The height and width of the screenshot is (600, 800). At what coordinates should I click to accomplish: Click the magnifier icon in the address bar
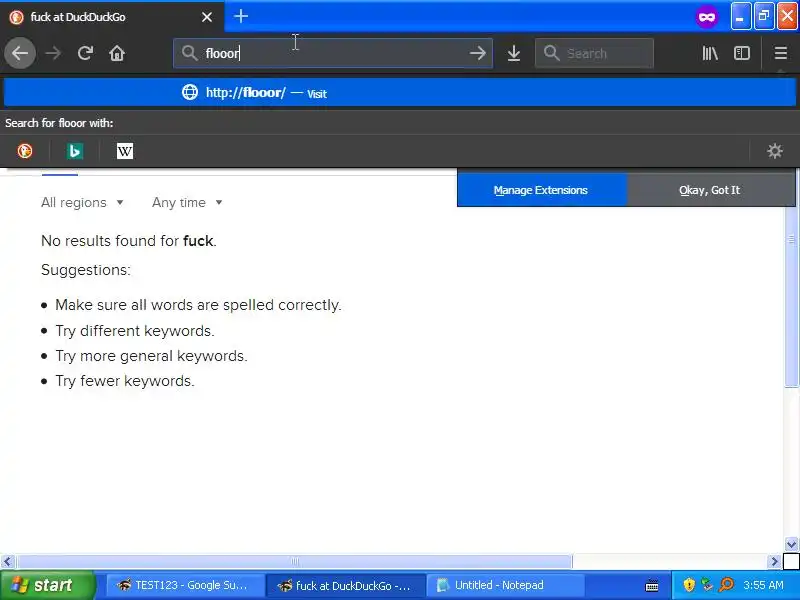click(190, 53)
